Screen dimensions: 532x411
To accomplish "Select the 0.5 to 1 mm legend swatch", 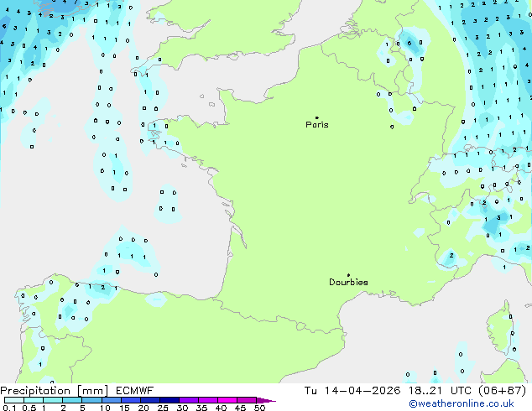I will 34,400.
